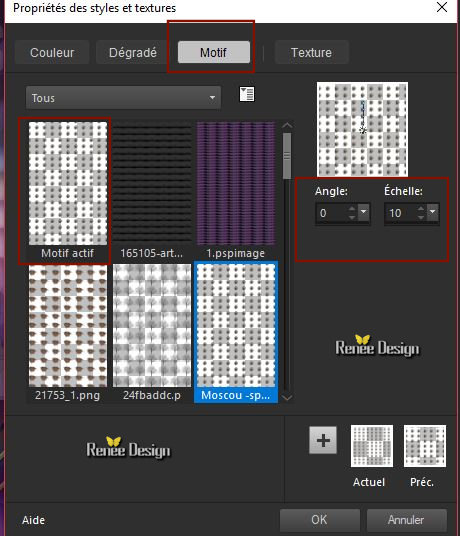Toggle the Texture button
This screenshot has width=460, height=536.
click(311, 52)
